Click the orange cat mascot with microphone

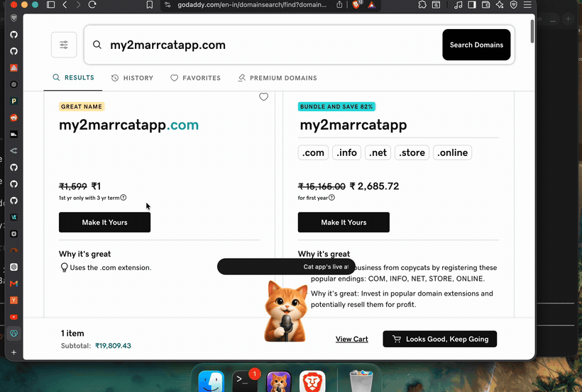pyautogui.click(x=286, y=311)
